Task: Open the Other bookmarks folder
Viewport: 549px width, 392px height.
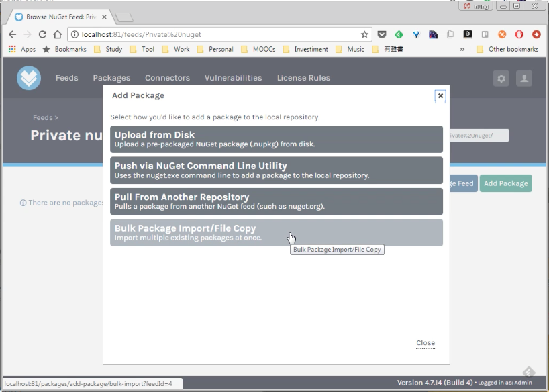Action: (507, 50)
